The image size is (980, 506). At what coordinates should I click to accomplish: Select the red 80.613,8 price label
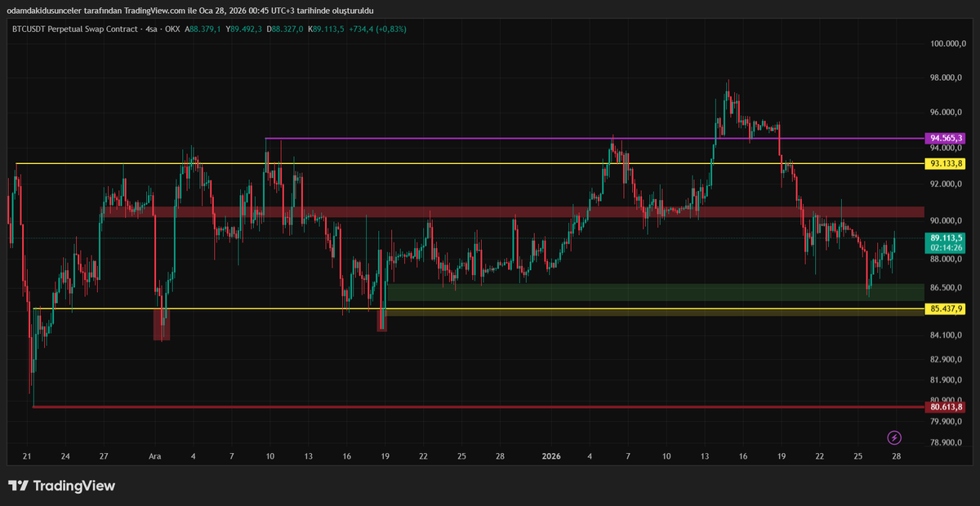(x=946, y=406)
